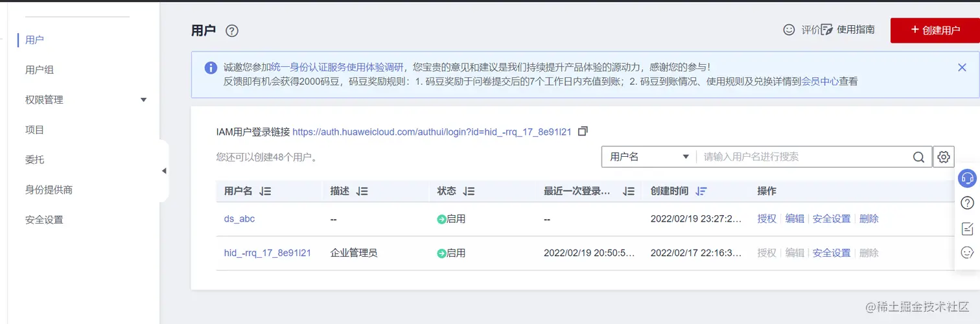Screen dimensions: 980x324
Task: Click 安全设置 for hid_-rrq_17_8e91l21
Action: 832,253
